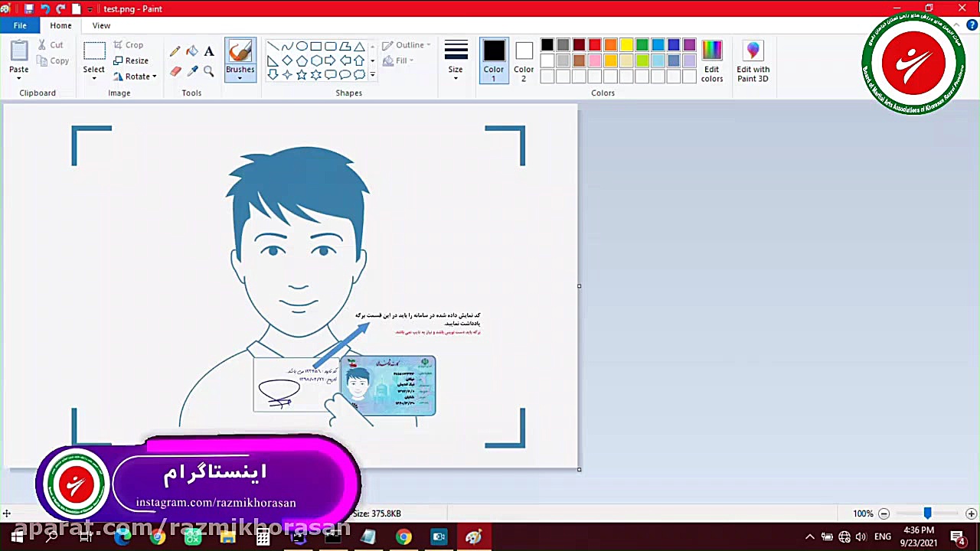Choose the Curve shape
980x551 pixels.
tap(287, 46)
